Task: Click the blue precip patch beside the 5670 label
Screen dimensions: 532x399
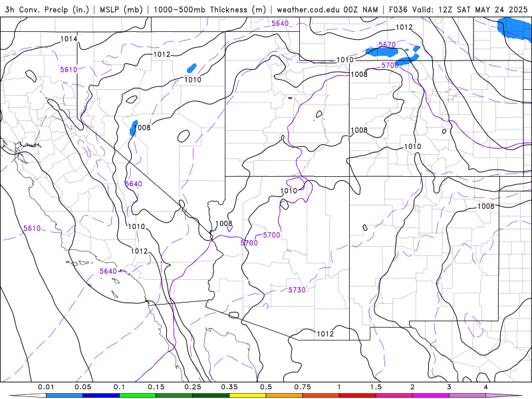Action: point(382,52)
